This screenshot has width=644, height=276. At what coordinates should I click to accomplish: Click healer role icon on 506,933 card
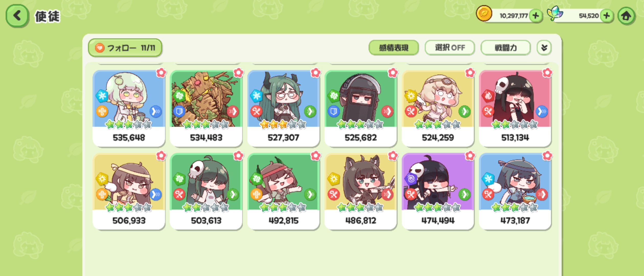pyautogui.click(x=102, y=194)
